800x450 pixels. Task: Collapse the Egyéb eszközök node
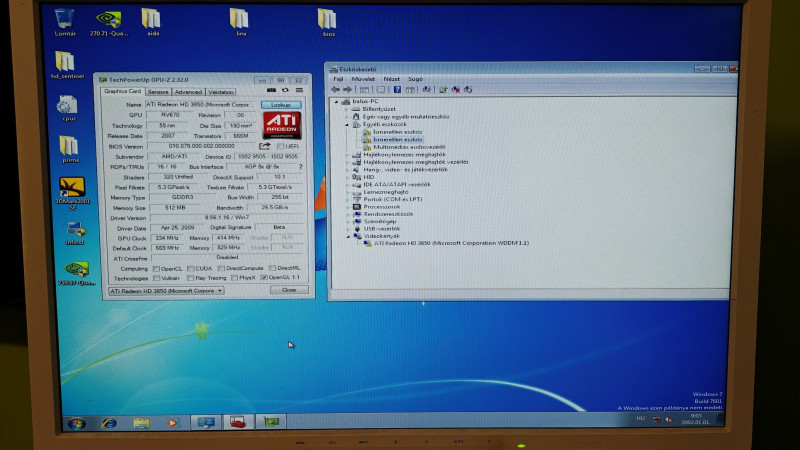pos(347,124)
